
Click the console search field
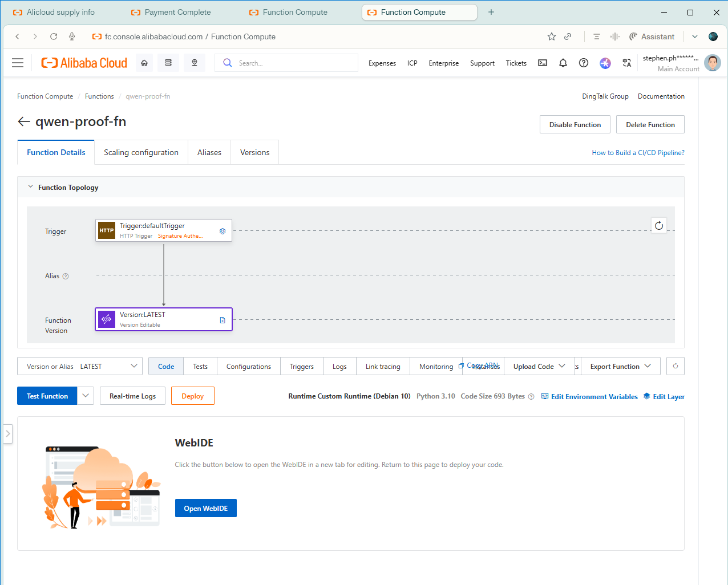(286, 63)
